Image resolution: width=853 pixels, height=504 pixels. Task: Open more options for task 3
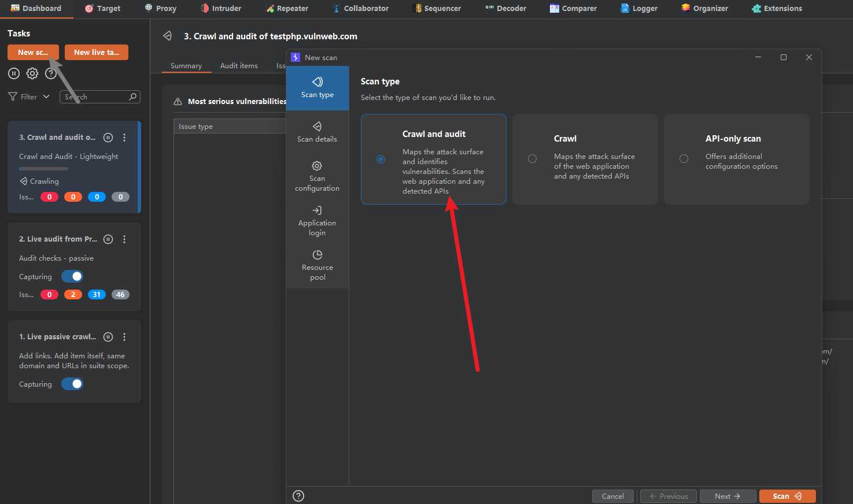coord(124,138)
